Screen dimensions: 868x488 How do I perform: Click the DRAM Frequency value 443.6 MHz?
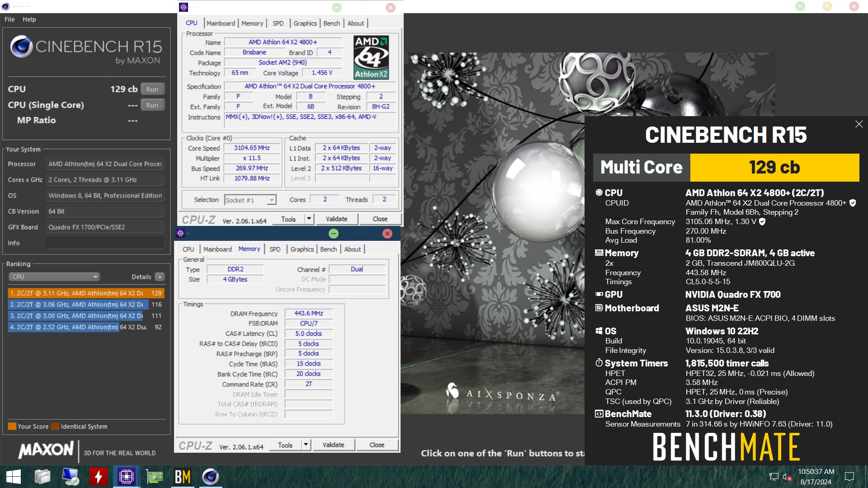309,313
